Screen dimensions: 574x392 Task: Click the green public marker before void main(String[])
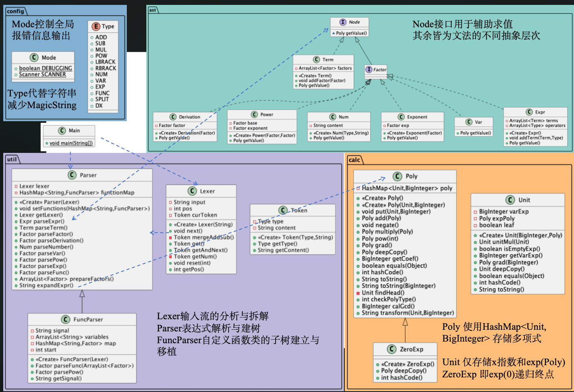pyautogui.click(x=46, y=143)
